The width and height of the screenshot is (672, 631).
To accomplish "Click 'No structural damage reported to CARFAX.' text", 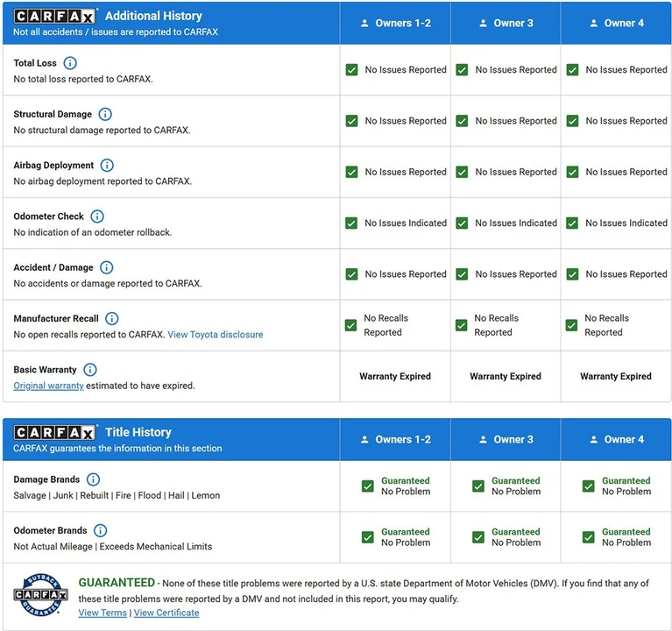I will point(102,130).
